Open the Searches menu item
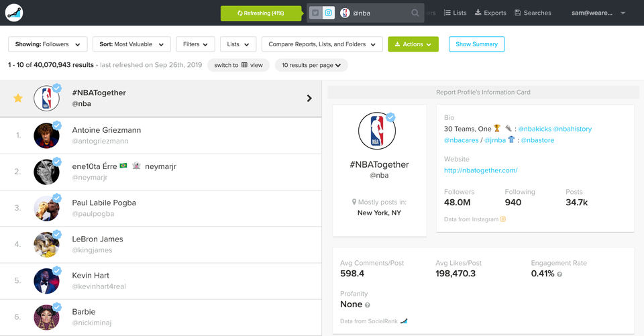The height and width of the screenshot is (336, 644). (x=533, y=13)
